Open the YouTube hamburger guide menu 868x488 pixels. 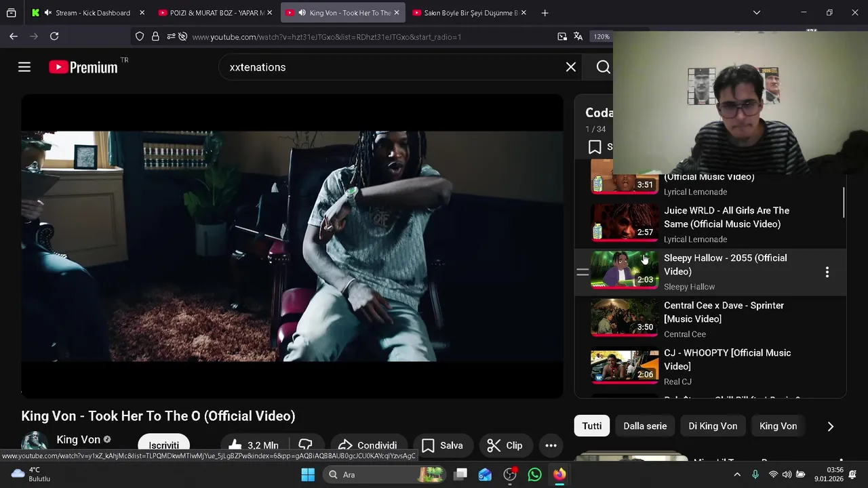click(24, 67)
